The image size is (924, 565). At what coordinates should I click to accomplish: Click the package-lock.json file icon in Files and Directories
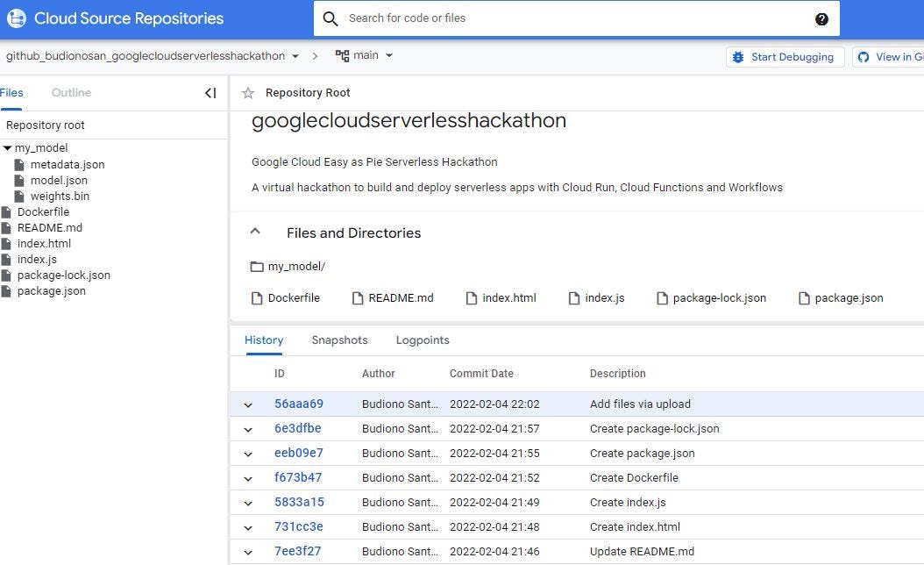pos(663,298)
